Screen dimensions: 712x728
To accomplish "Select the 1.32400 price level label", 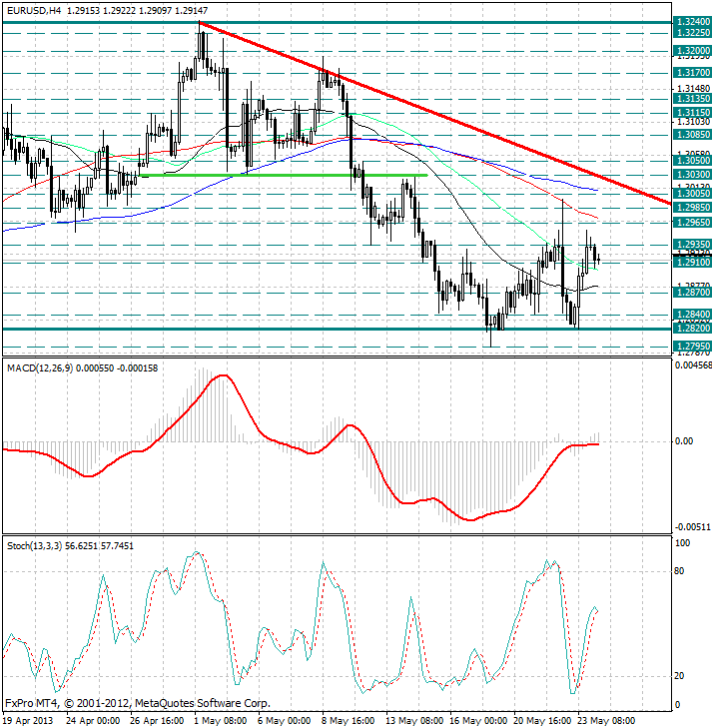I will [x=692, y=22].
